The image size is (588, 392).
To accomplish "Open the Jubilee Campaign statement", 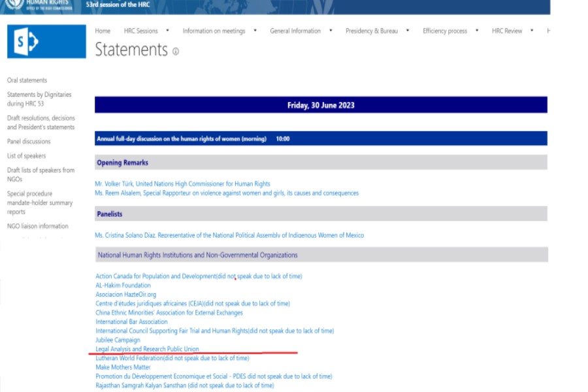I will point(118,340).
